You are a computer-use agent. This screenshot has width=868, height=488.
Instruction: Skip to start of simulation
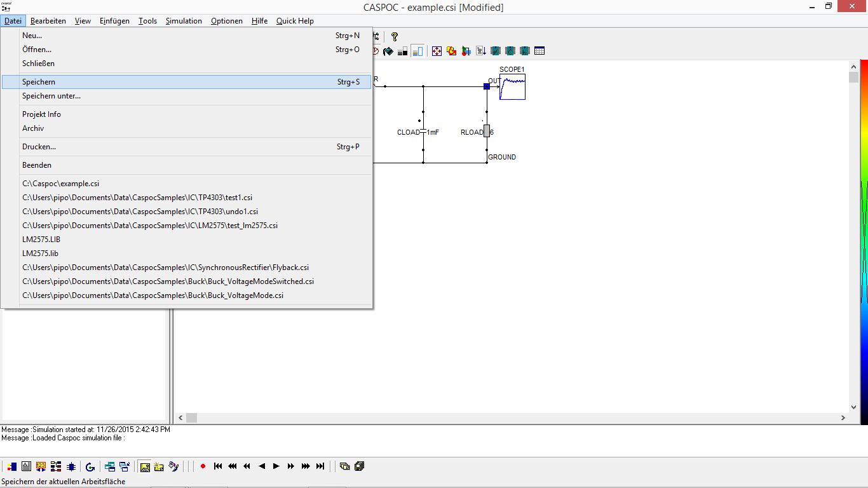click(x=218, y=466)
